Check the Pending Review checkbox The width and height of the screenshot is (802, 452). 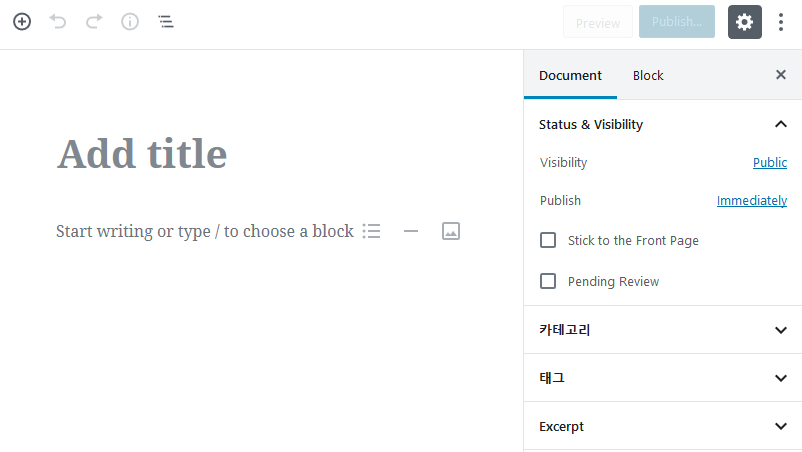click(548, 281)
